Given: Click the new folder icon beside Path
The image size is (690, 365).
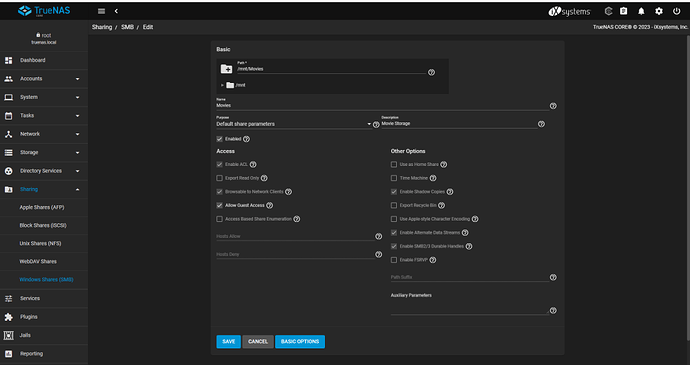Looking at the screenshot, I should click(x=226, y=69).
